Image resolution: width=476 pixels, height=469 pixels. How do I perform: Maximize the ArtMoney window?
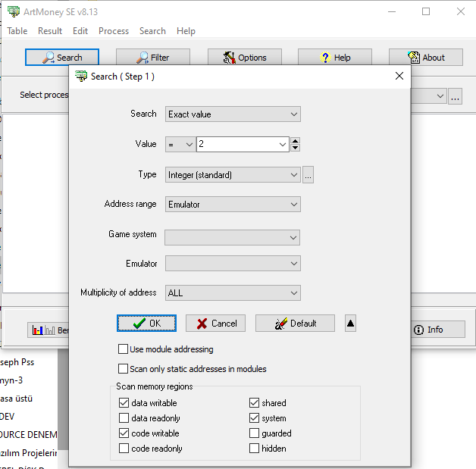coord(426,11)
